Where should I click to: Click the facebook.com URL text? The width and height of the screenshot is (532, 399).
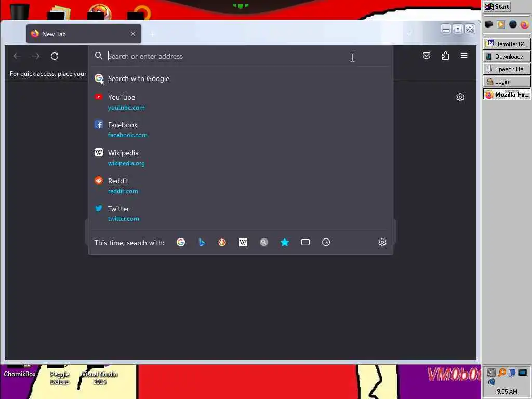(x=128, y=135)
